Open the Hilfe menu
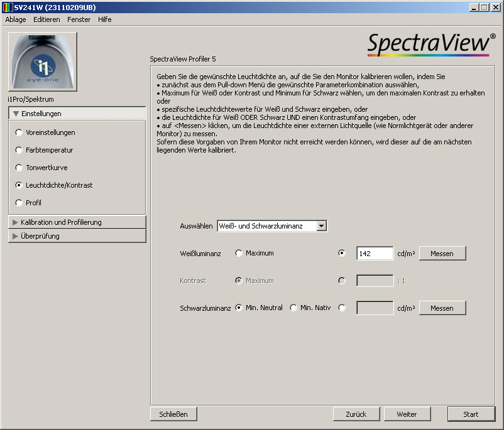Image resolution: width=504 pixels, height=430 pixels. click(105, 19)
